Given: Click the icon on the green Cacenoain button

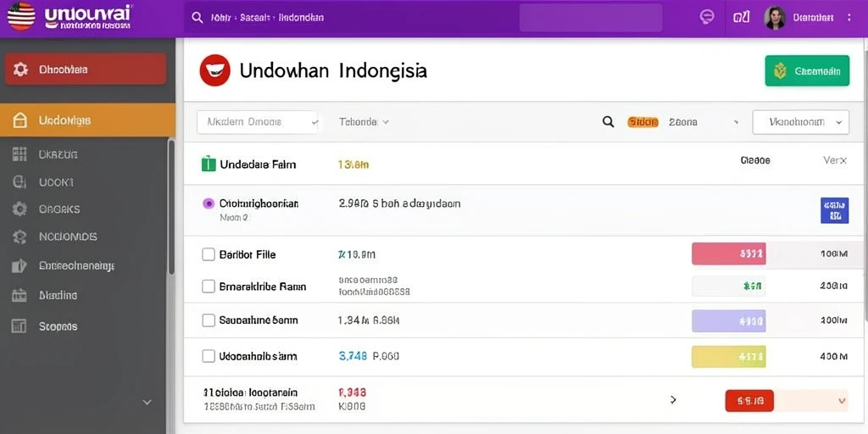Looking at the screenshot, I should click(780, 70).
